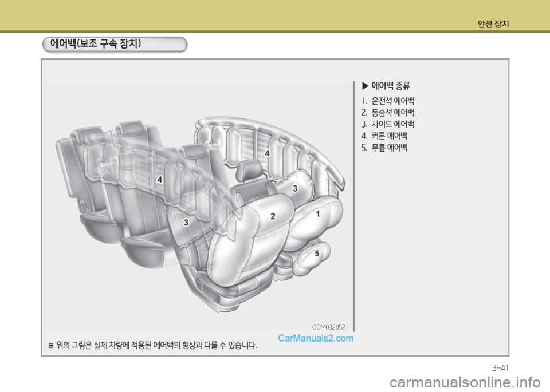Click label 3 on the front side airbag
This screenshot has height=392, width=550.
coord(295,188)
